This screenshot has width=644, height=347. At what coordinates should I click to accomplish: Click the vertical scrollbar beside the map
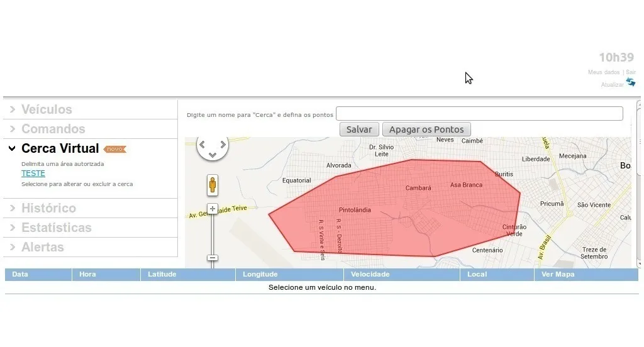(x=639, y=185)
